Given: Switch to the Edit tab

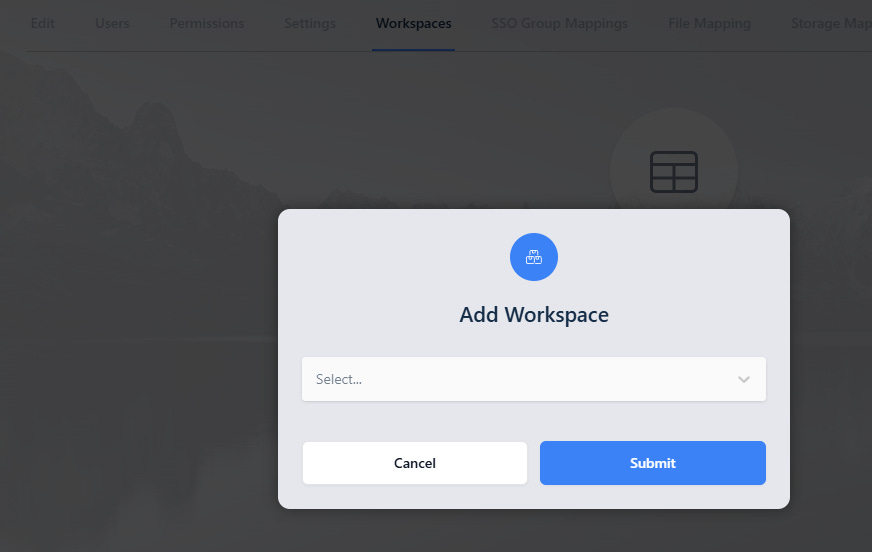Looking at the screenshot, I should point(42,23).
